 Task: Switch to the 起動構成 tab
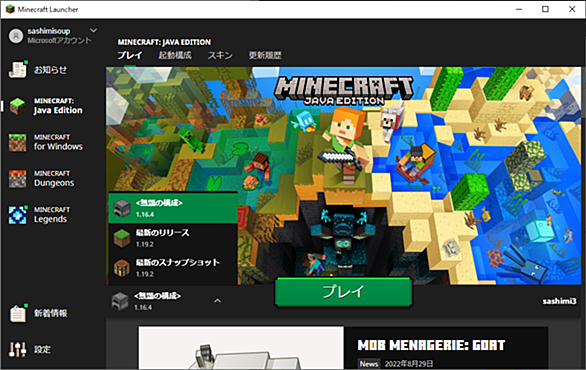coord(175,55)
